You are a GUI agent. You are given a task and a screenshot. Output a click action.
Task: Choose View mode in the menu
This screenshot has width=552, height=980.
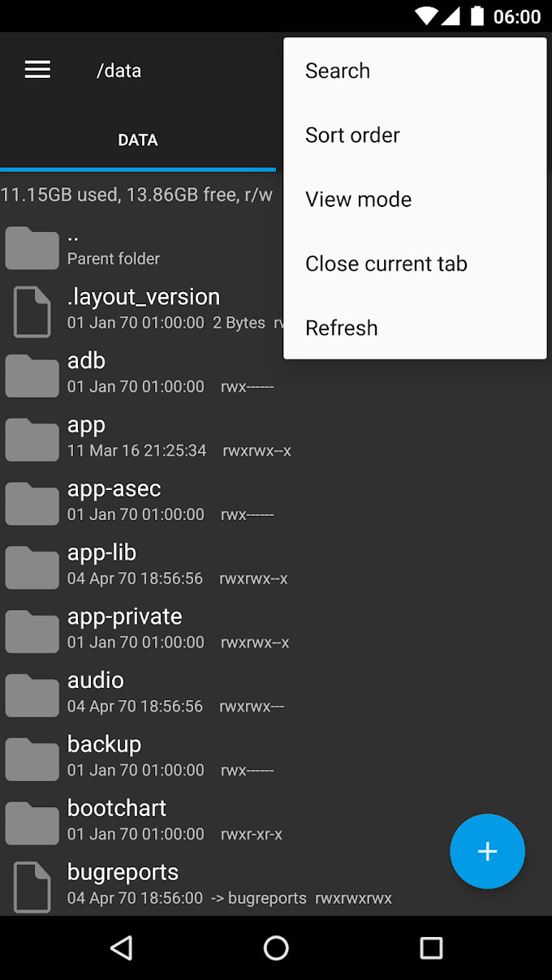(x=358, y=199)
